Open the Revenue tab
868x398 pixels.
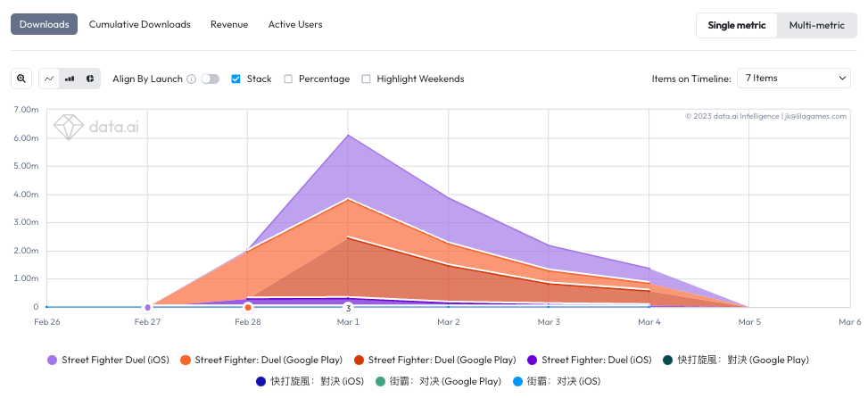point(229,24)
